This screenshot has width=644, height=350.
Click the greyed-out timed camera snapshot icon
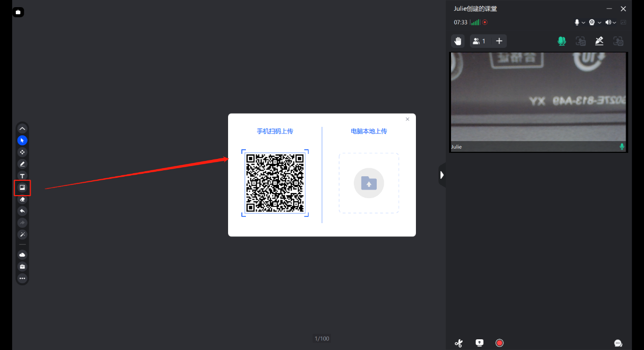(618, 41)
